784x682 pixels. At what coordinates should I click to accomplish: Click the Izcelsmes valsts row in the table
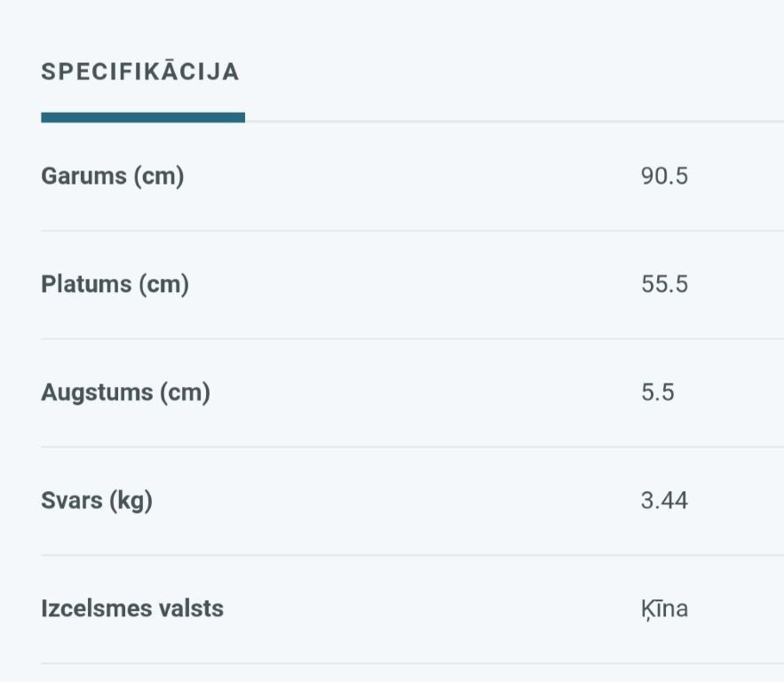point(413,609)
